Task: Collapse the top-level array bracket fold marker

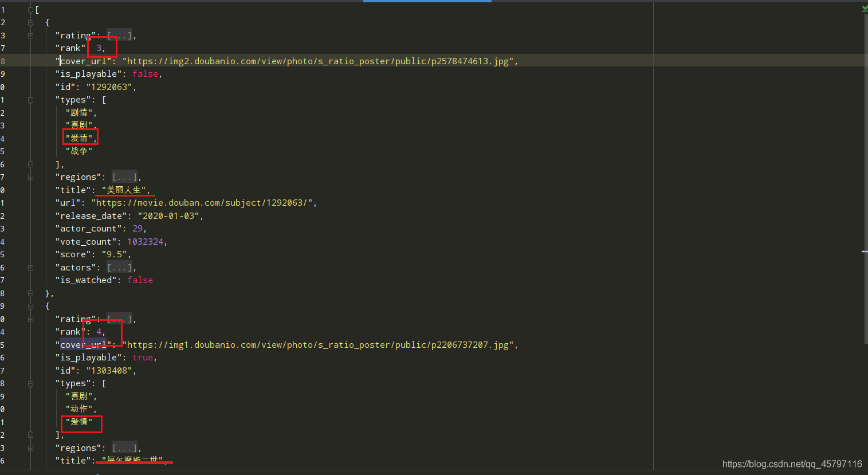Action: [30, 10]
